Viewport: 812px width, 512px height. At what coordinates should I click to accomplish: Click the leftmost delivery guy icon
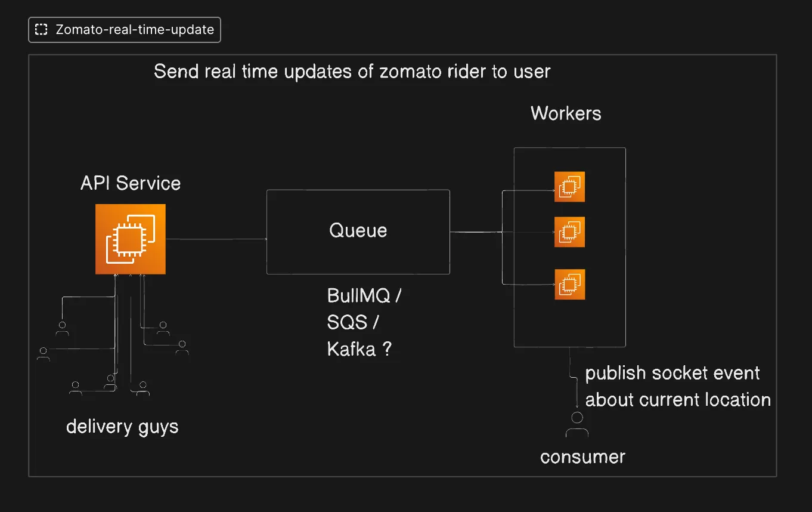(x=43, y=353)
